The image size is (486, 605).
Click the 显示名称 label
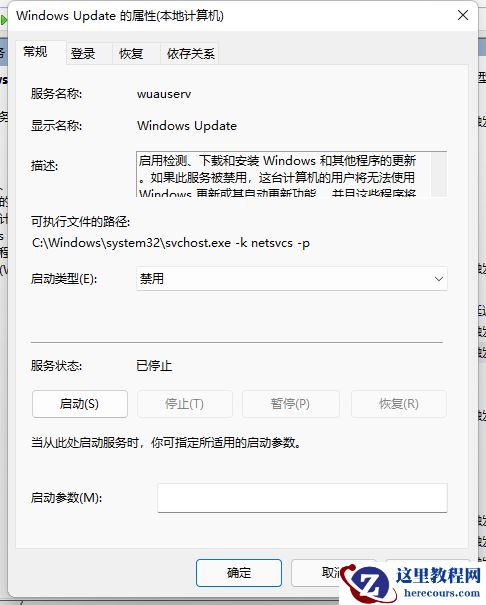[56, 126]
